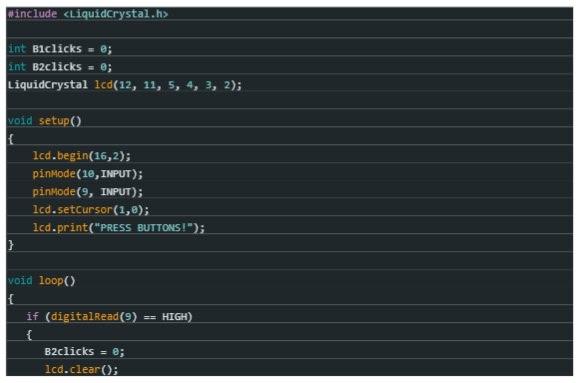
Task: Click the LiquidCrystal lcd(12, 11, 5, 4, 3, 2) line
Action: (125, 85)
